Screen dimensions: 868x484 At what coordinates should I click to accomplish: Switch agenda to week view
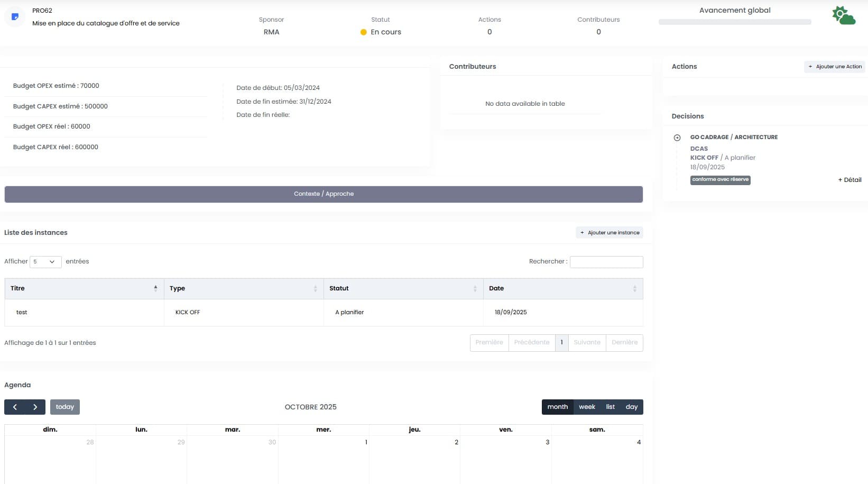click(587, 407)
